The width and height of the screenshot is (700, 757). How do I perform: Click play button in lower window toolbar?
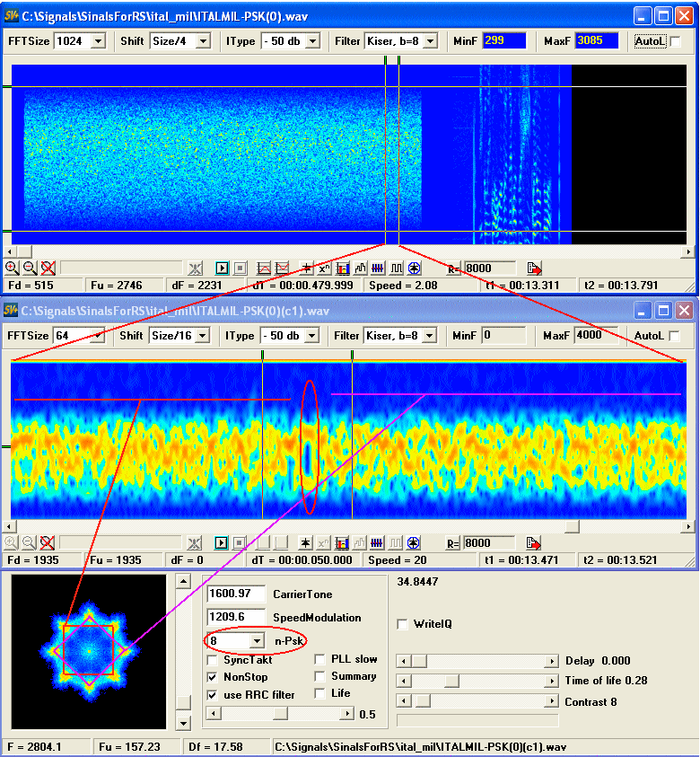pyautogui.click(x=223, y=542)
